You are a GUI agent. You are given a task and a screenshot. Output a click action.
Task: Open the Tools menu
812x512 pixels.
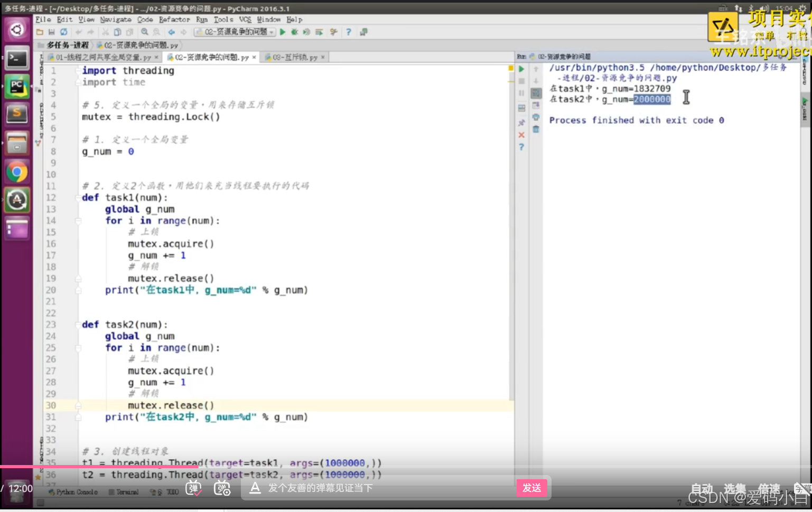click(223, 20)
